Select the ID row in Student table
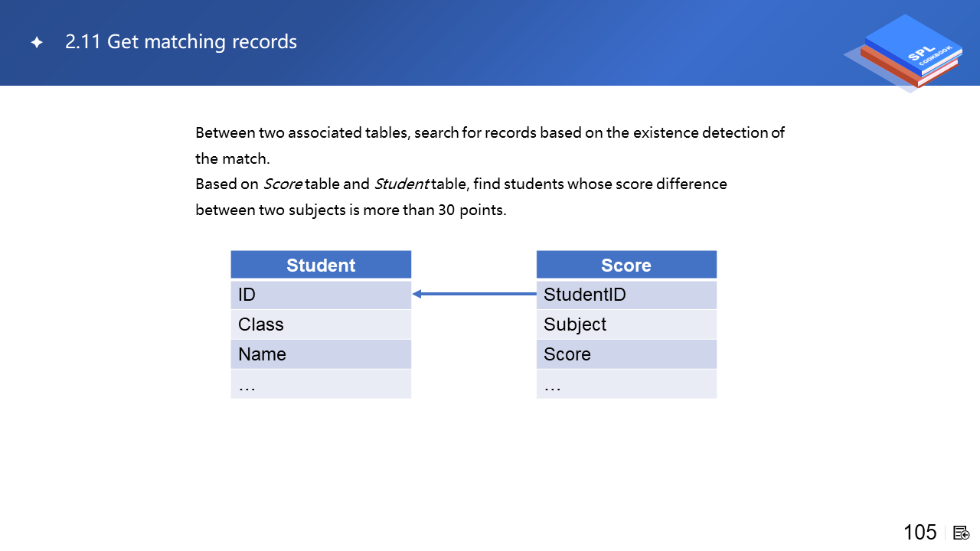This screenshot has width=980, height=551. pyautogui.click(x=321, y=295)
